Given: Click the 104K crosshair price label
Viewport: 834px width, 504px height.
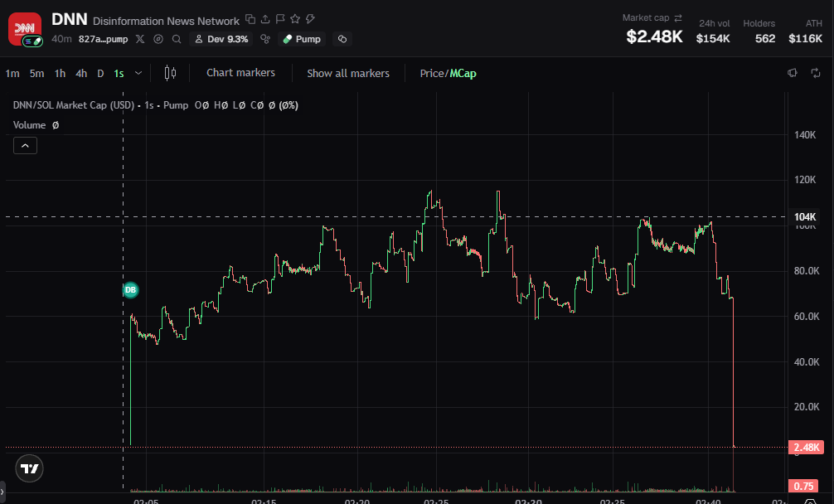Looking at the screenshot, I should tap(805, 217).
